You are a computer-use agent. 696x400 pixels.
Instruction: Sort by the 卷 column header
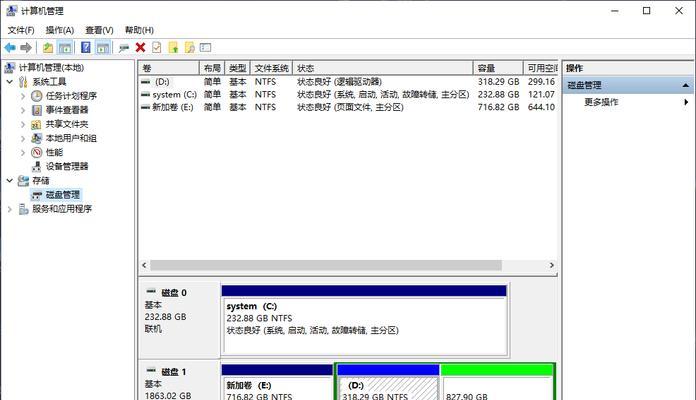point(169,68)
